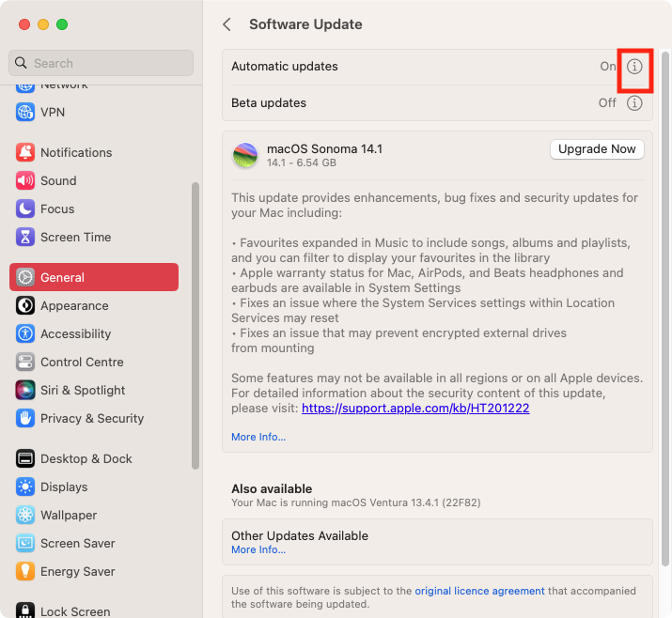Open the support.apple.com HT201222 link
Screen dimensions: 672x618
coord(415,409)
